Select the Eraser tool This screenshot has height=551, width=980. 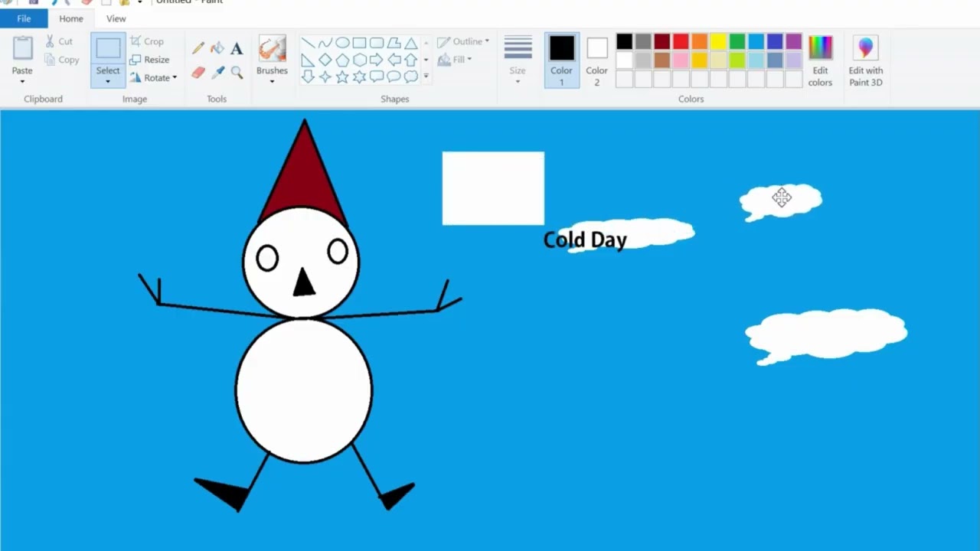(198, 72)
